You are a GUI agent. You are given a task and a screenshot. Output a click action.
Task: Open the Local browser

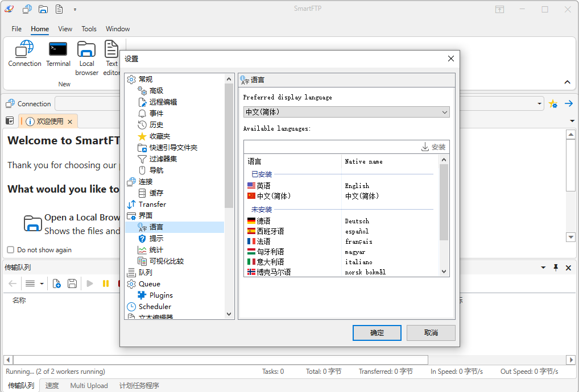click(x=86, y=59)
